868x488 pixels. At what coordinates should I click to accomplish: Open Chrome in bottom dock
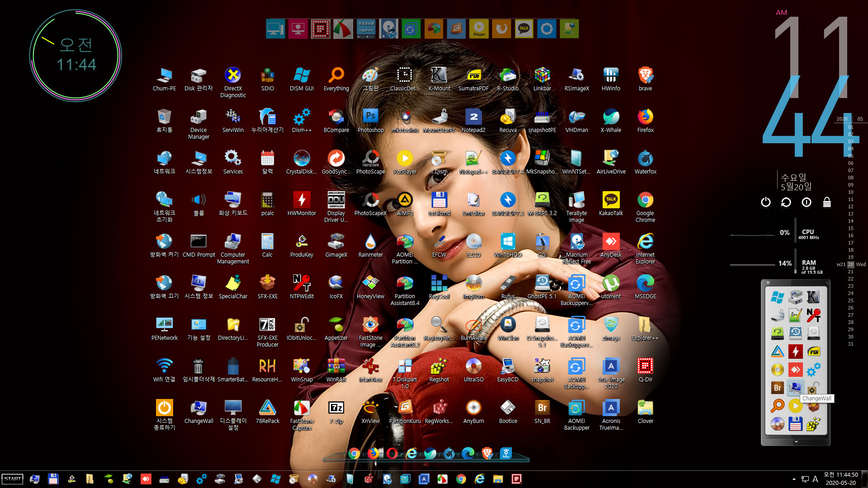(354, 453)
